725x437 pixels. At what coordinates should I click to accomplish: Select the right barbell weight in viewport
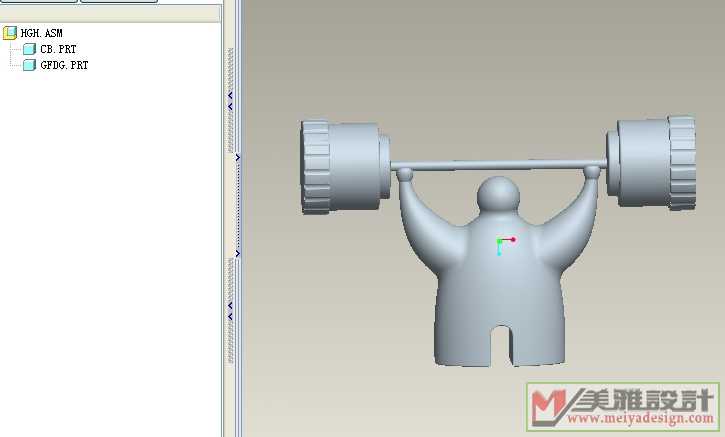coord(651,162)
